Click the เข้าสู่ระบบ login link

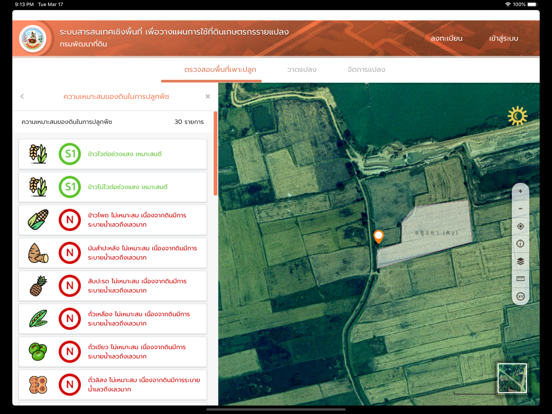pyautogui.click(x=503, y=38)
